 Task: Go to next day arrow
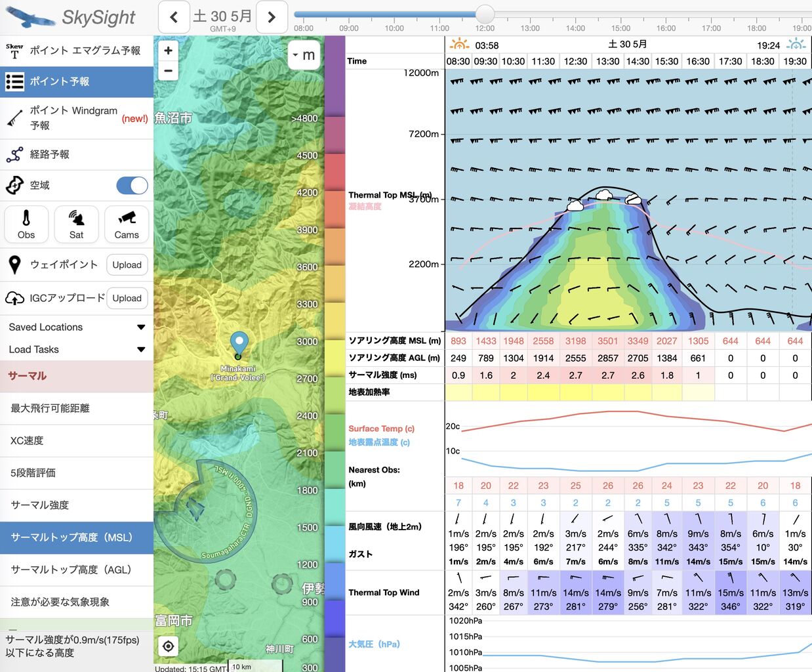(x=272, y=17)
